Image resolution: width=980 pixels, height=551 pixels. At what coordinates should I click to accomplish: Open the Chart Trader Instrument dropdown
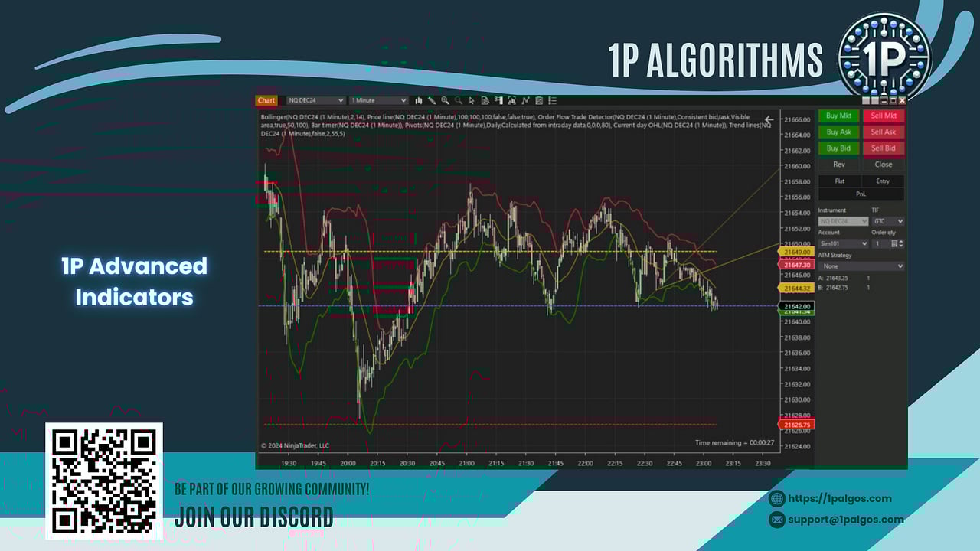tap(843, 221)
